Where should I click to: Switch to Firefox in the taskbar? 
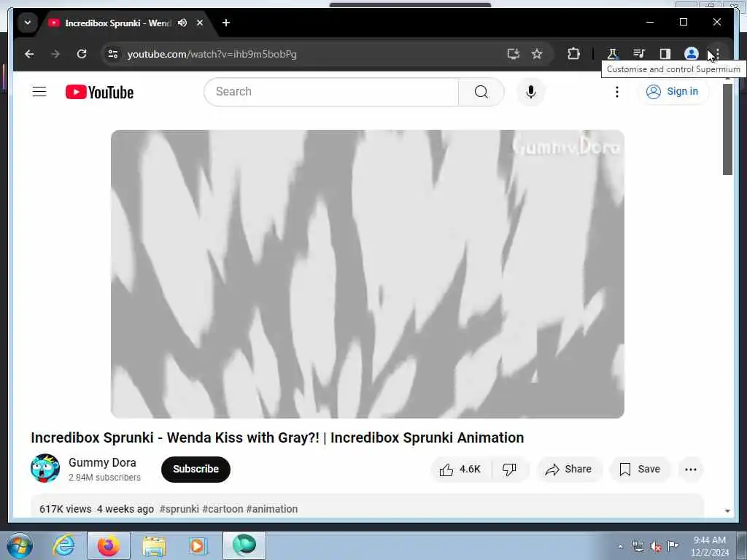[109, 545]
